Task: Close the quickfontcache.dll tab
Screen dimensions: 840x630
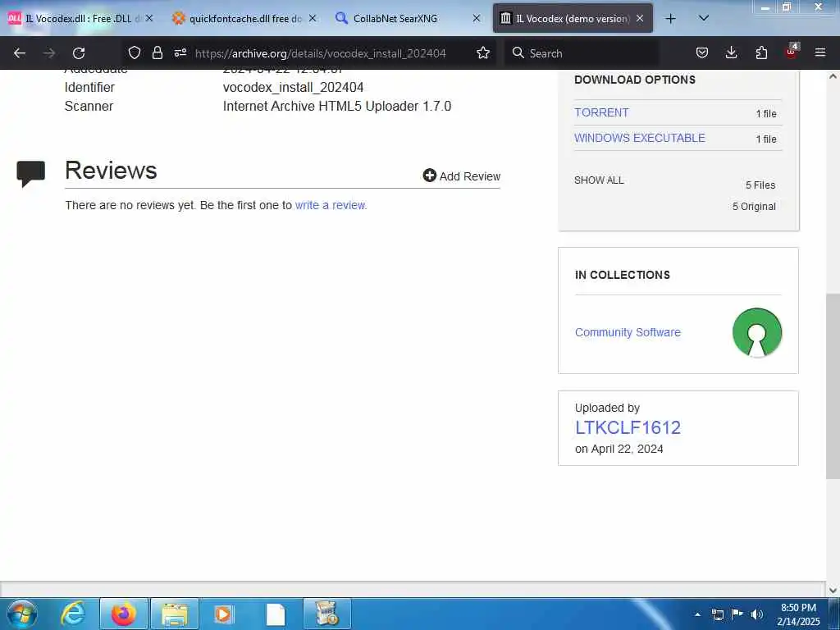Action: [313, 18]
